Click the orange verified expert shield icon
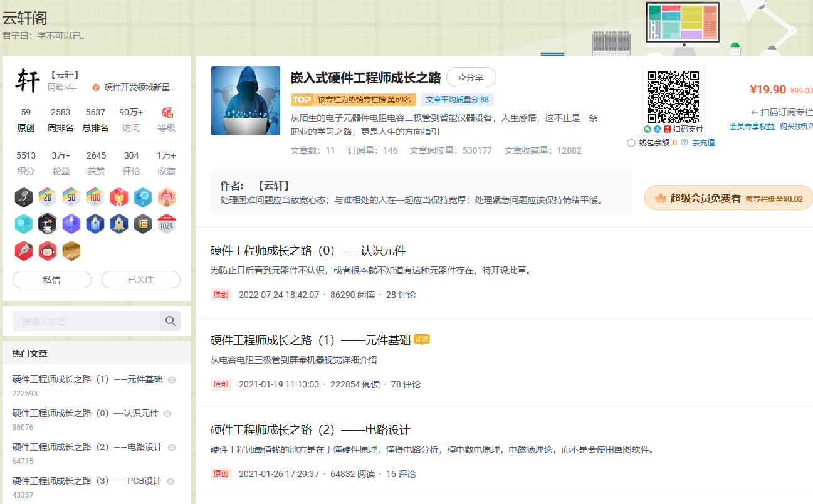 [96, 88]
